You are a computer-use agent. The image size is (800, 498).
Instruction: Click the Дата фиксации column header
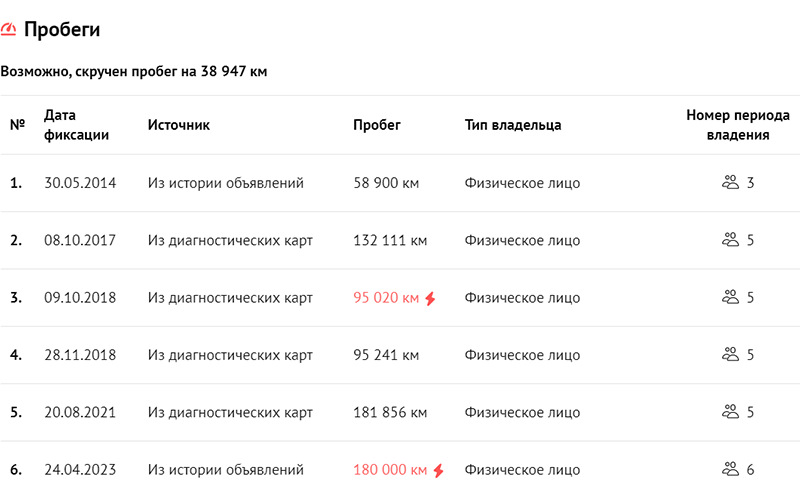click(x=77, y=125)
